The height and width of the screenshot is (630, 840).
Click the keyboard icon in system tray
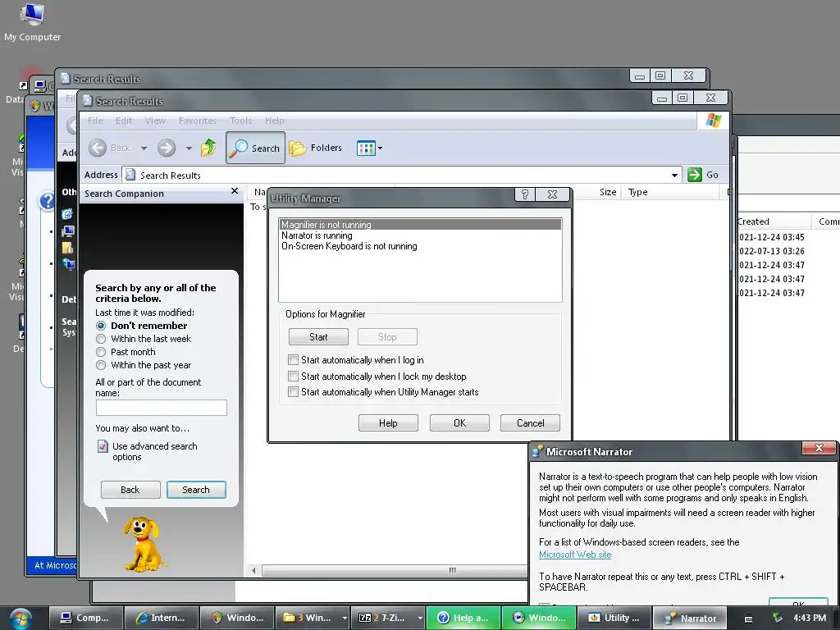pos(748,619)
